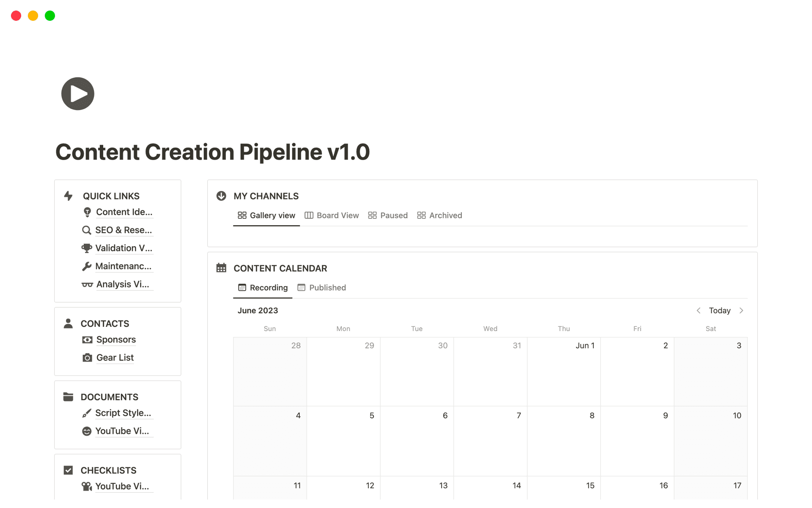Screen dimensions: 812x508
Task: Click the green traffic light window control
Action: tap(49, 16)
